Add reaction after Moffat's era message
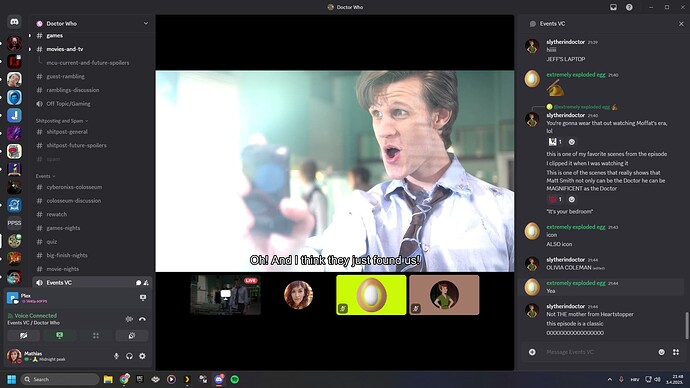Screen dimensions: 690x388 (x=572, y=142)
